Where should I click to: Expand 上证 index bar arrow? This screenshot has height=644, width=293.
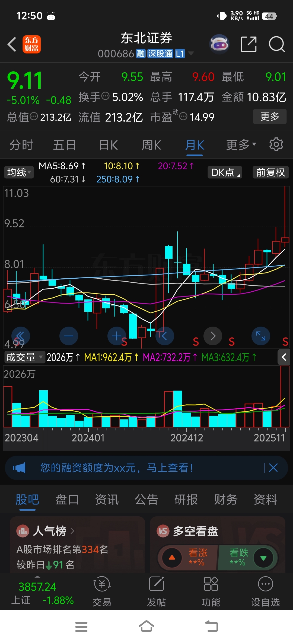pyautogui.click(x=37, y=577)
